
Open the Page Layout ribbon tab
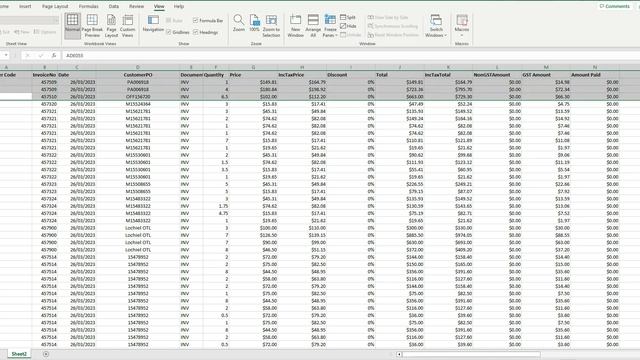point(55,6)
